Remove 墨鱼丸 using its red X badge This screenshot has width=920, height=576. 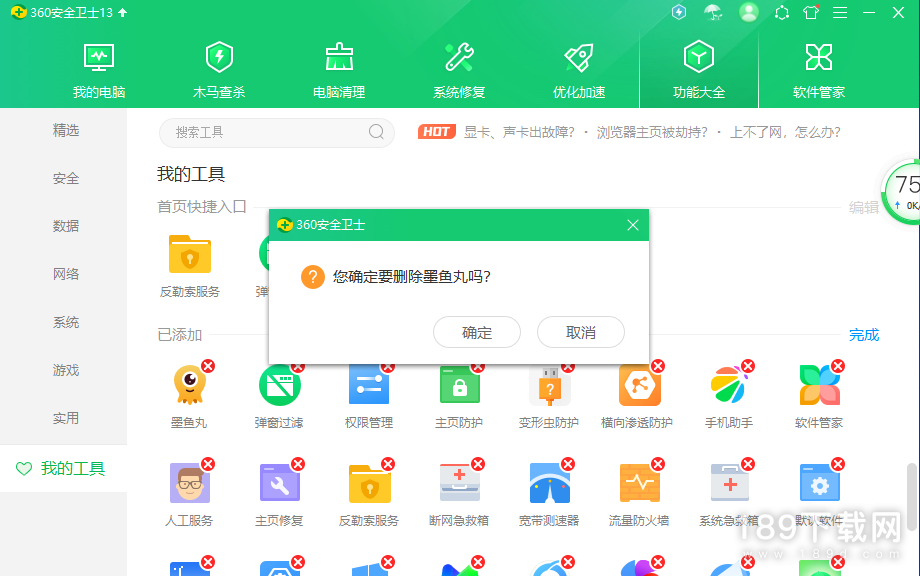(x=208, y=366)
